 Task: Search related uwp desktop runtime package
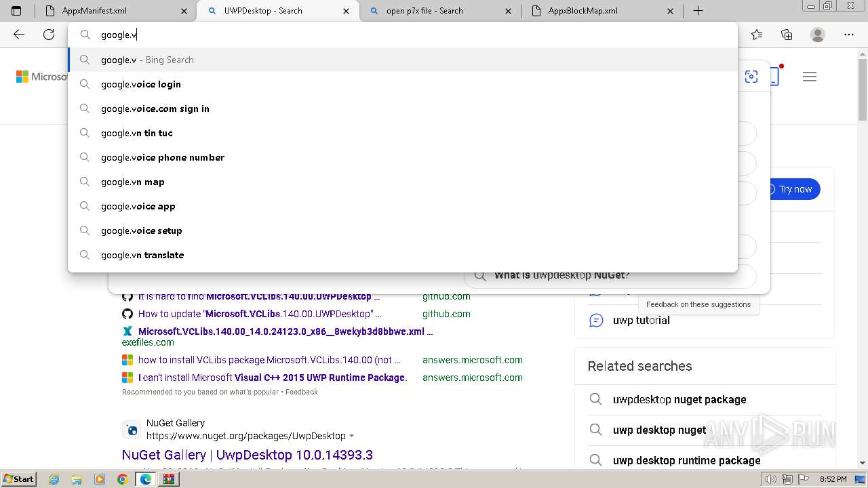(686, 460)
